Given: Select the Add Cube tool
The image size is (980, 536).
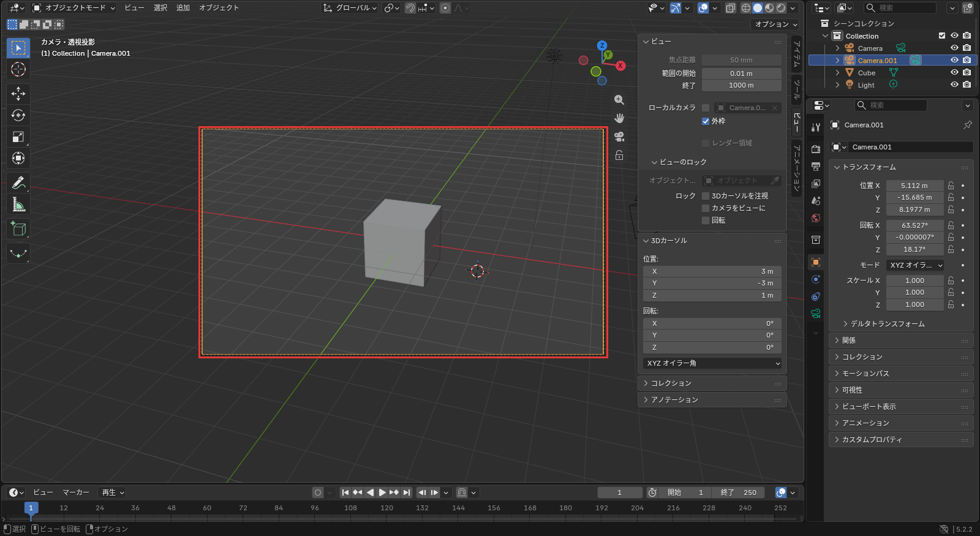Looking at the screenshot, I should [x=18, y=229].
